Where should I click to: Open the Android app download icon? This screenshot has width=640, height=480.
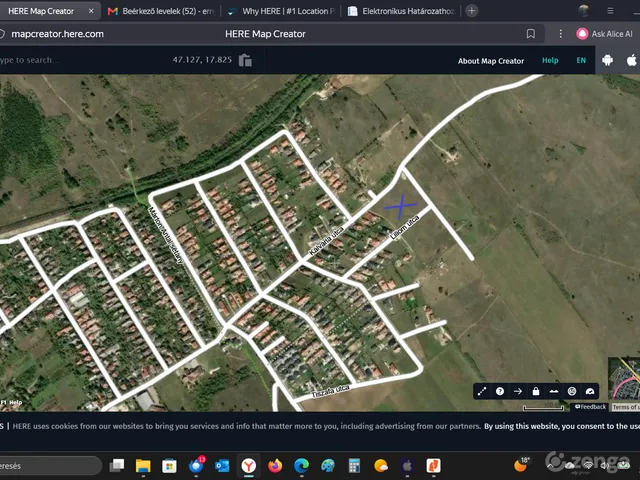pos(607,60)
